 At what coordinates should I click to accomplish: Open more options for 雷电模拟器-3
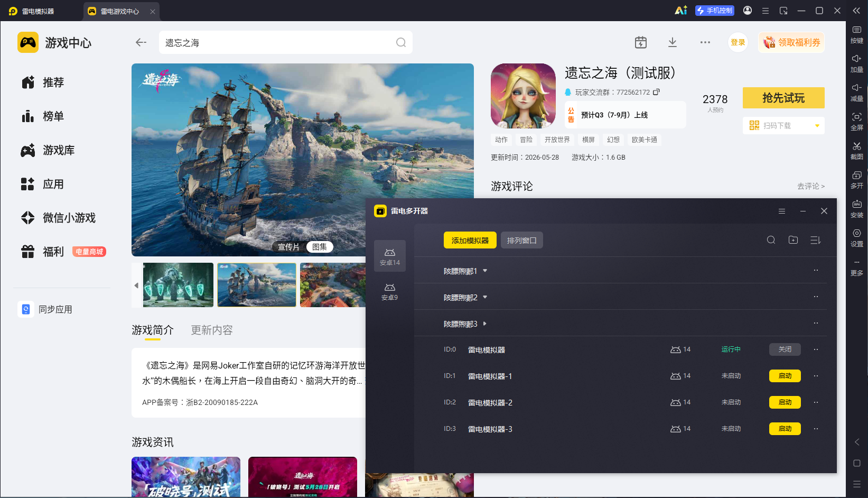pyautogui.click(x=816, y=429)
